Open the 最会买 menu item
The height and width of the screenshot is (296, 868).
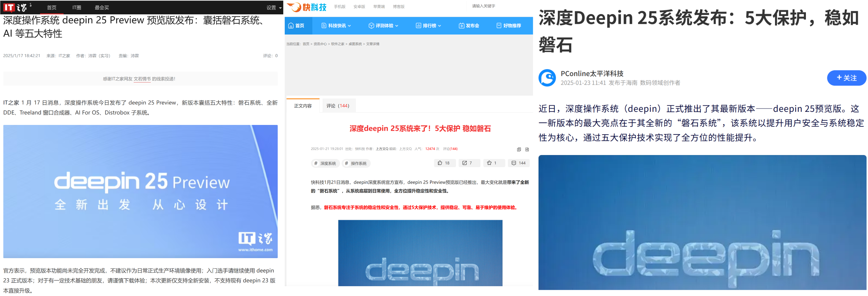click(102, 7)
